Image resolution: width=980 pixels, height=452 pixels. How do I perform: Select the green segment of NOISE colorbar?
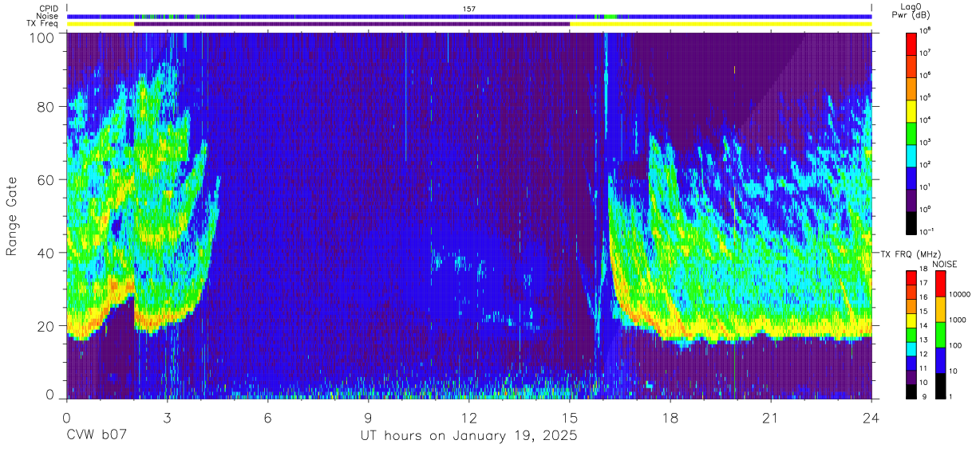[939, 335]
